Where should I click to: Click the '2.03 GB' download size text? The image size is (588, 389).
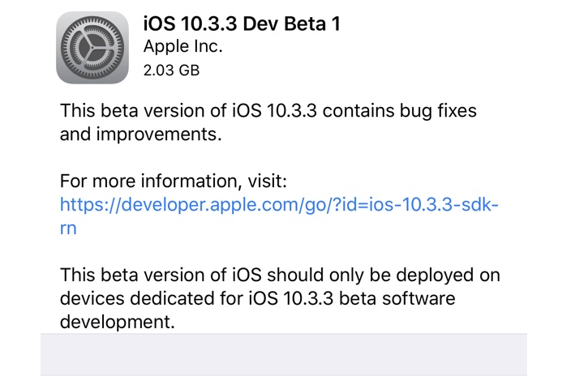[171, 70]
